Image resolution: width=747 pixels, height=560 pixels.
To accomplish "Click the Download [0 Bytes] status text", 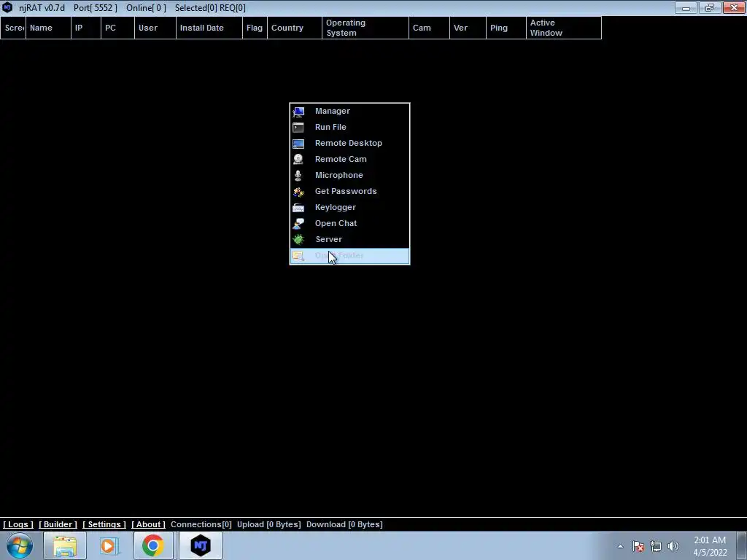I will (x=344, y=524).
